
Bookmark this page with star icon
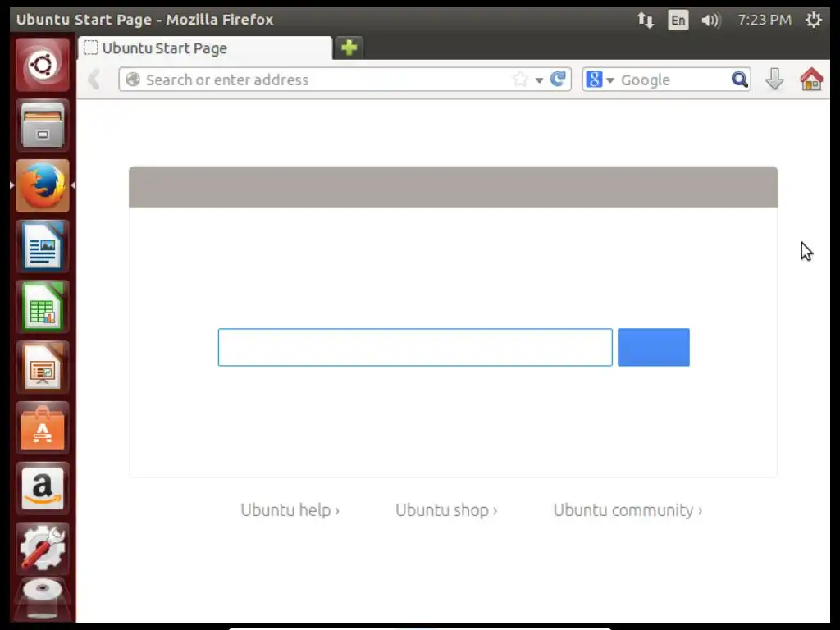click(x=519, y=80)
